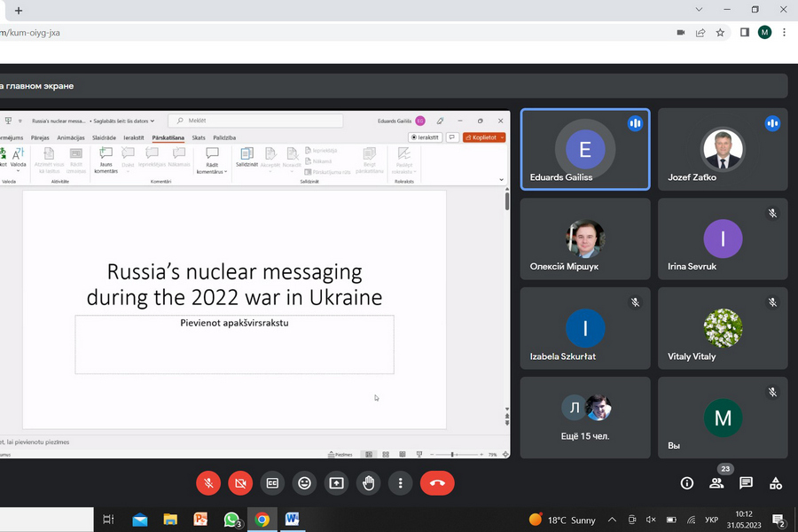This screenshot has height=532, width=798.
Task: Open more options three-dot menu in call bar
Action: [401, 483]
